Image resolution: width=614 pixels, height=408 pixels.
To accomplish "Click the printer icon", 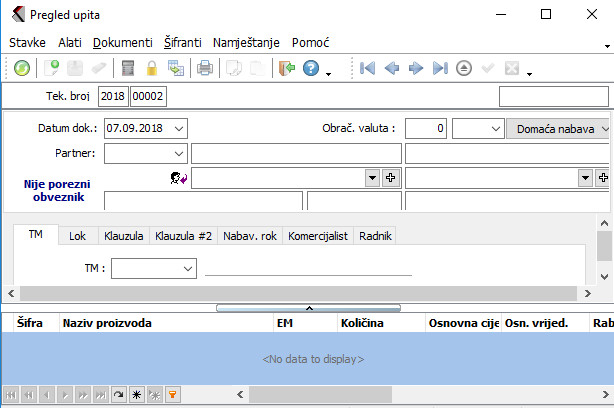I will pos(205,69).
